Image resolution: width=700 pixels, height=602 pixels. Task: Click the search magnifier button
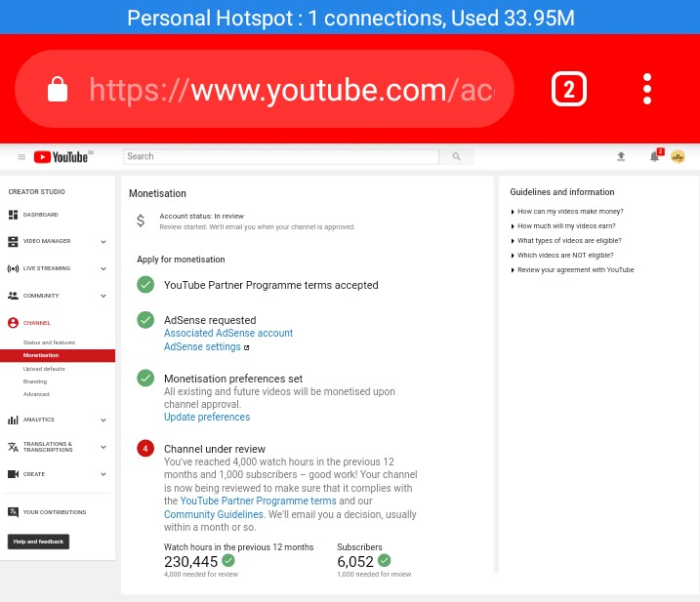pyautogui.click(x=456, y=156)
